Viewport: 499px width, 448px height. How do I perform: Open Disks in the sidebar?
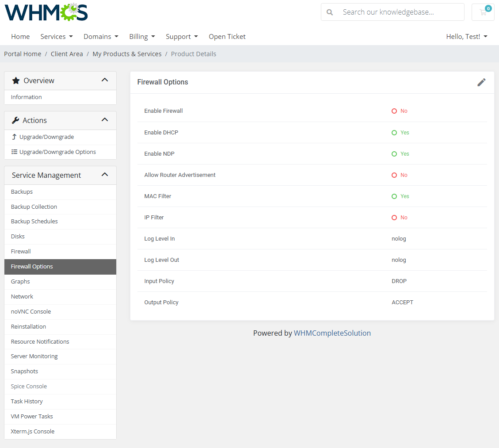pyautogui.click(x=60, y=236)
